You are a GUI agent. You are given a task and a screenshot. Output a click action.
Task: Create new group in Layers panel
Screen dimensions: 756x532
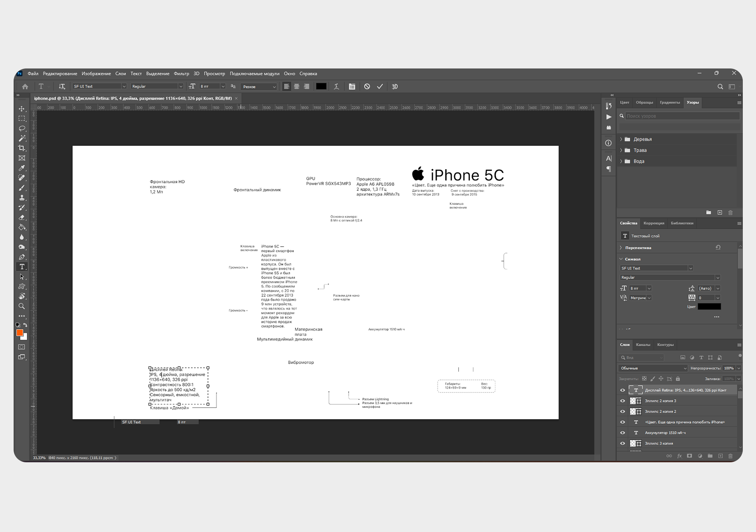point(710,456)
